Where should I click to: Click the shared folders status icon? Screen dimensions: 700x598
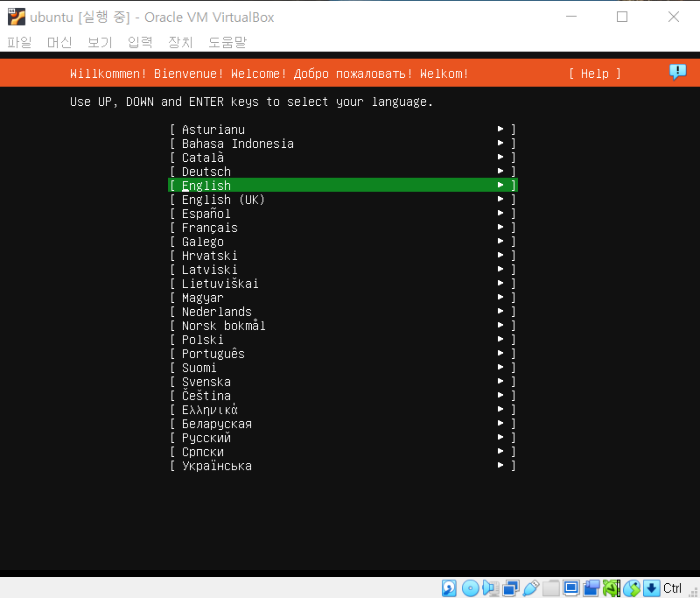[551, 587]
